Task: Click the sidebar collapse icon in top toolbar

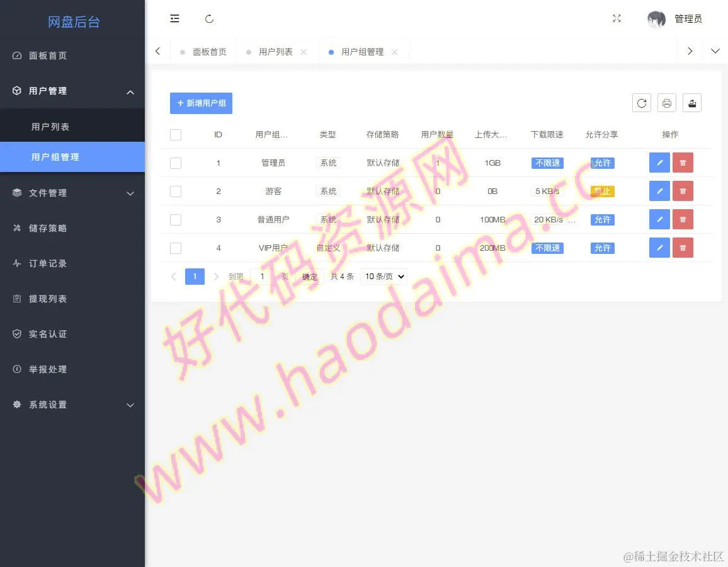Action: (x=174, y=19)
